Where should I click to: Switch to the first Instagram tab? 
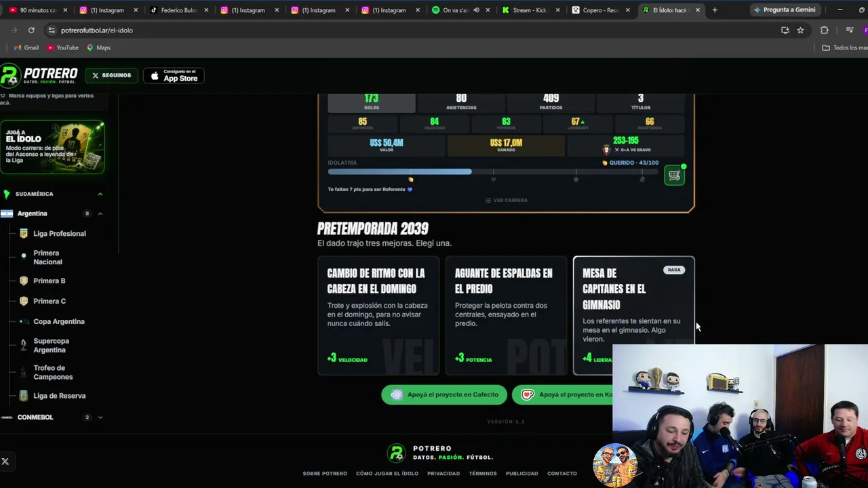tap(108, 10)
